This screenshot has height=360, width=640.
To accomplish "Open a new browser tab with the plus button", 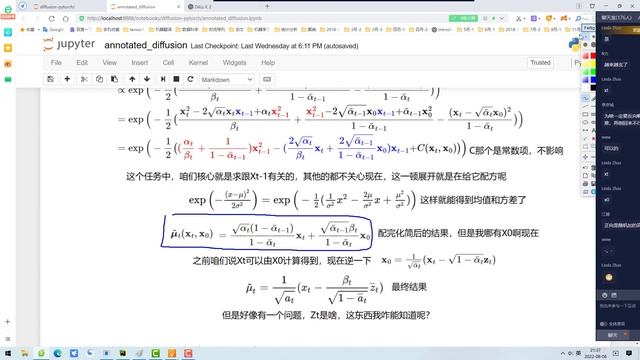I will (267, 6).
